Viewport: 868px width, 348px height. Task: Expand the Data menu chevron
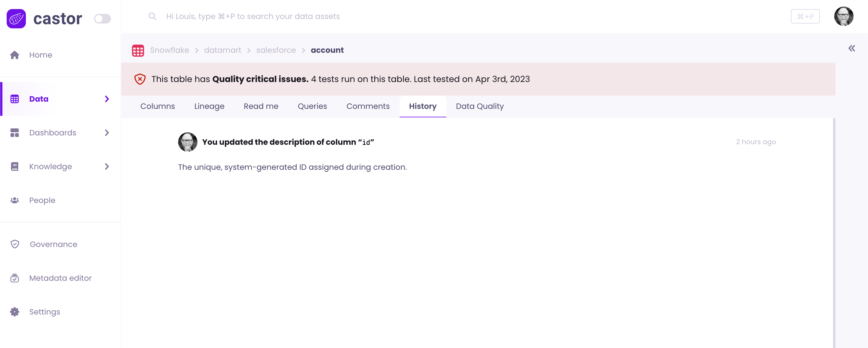click(107, 99)
